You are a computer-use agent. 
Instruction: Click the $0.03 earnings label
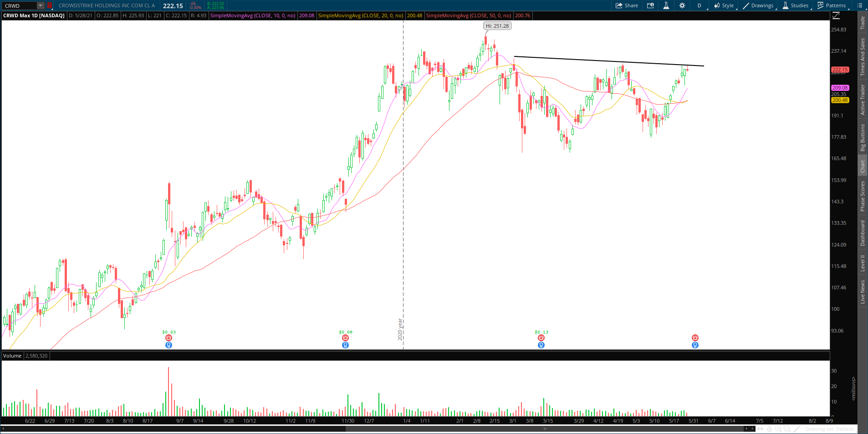click(169, 332)
